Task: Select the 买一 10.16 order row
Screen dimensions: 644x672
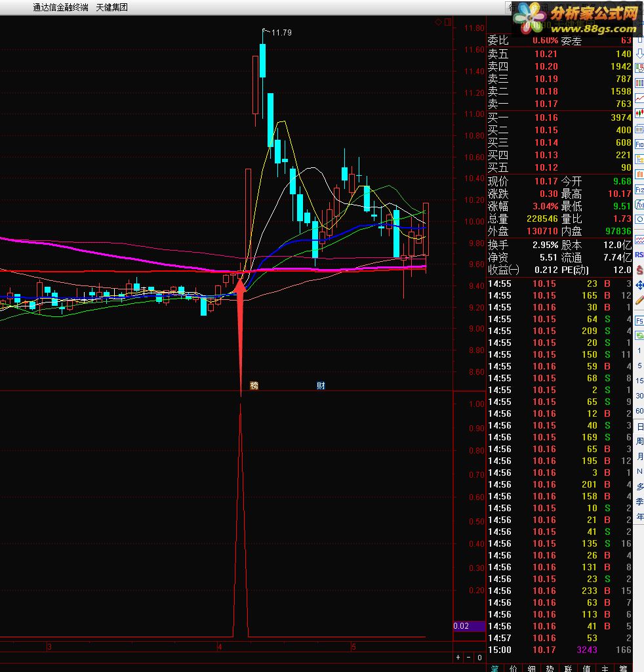Action: [559, 117]
